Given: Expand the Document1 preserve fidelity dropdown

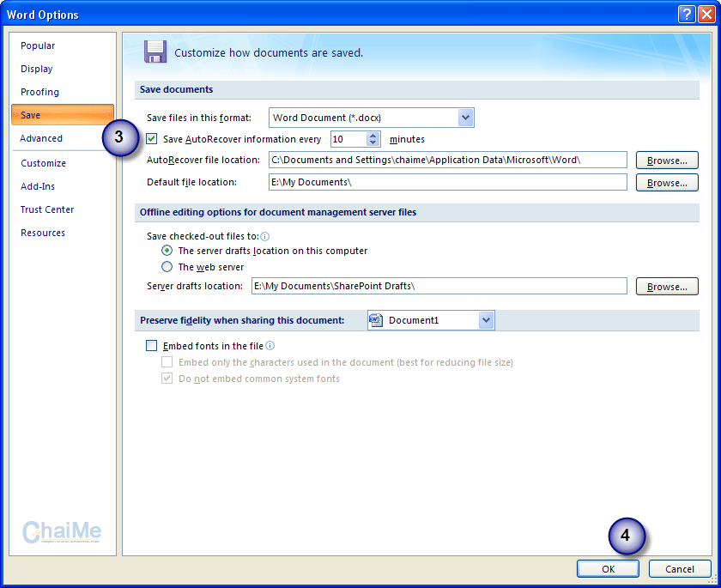Looking at the screenshot, I should coord(486,320).
